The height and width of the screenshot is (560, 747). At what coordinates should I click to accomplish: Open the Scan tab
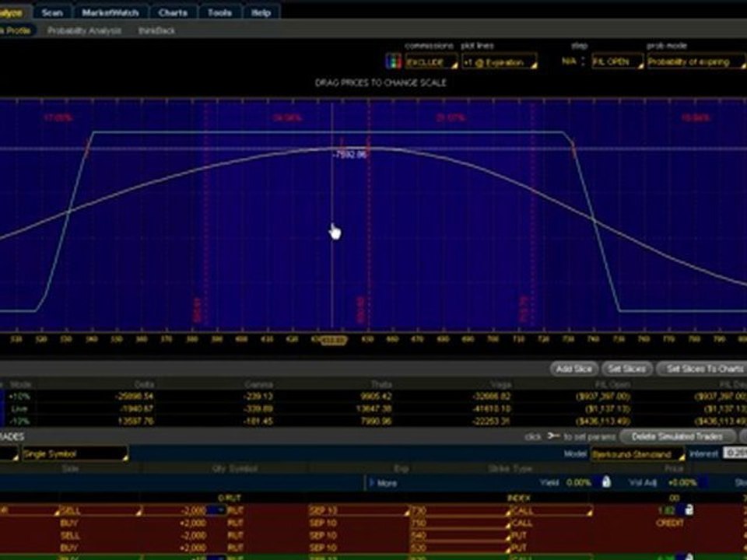coord(52,12)
